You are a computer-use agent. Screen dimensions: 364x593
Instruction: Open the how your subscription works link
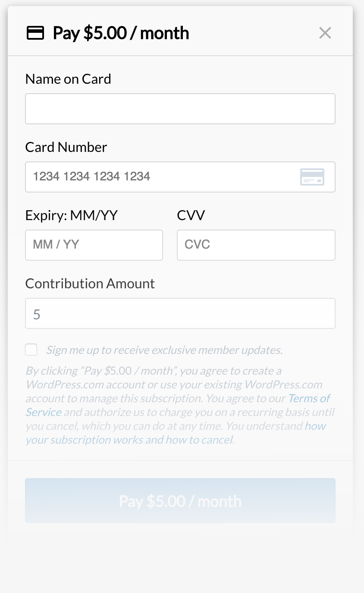pyautogui.click(x=129, y=440)
